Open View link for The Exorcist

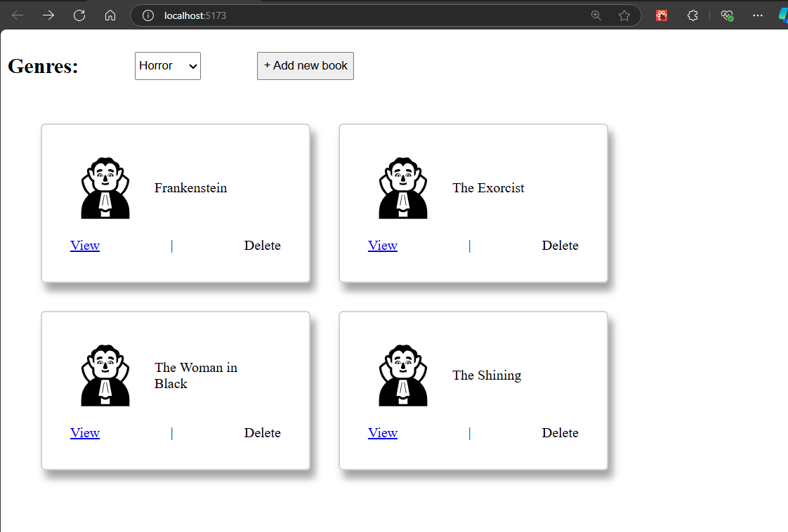(x=383, y=246)
